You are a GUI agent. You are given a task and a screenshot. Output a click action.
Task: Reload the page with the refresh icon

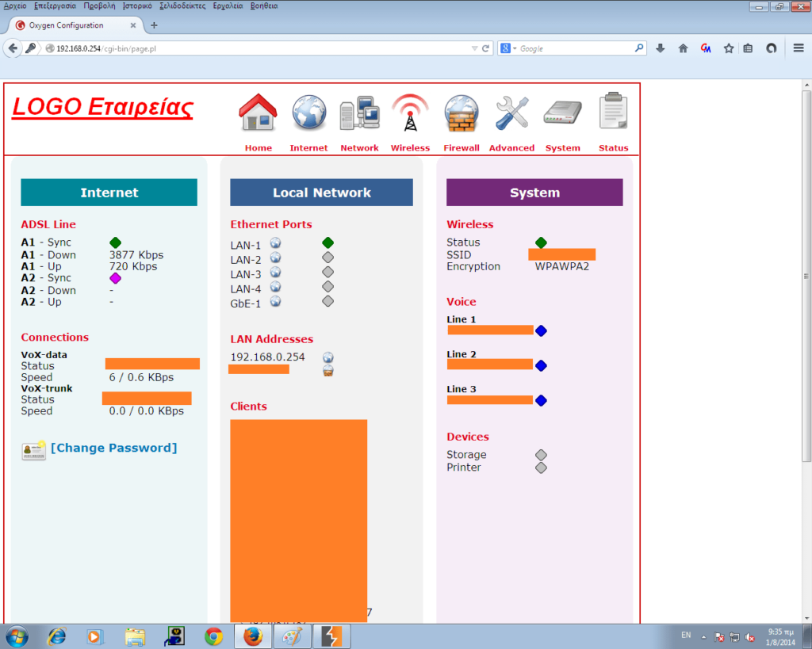(x=486, y=48)
